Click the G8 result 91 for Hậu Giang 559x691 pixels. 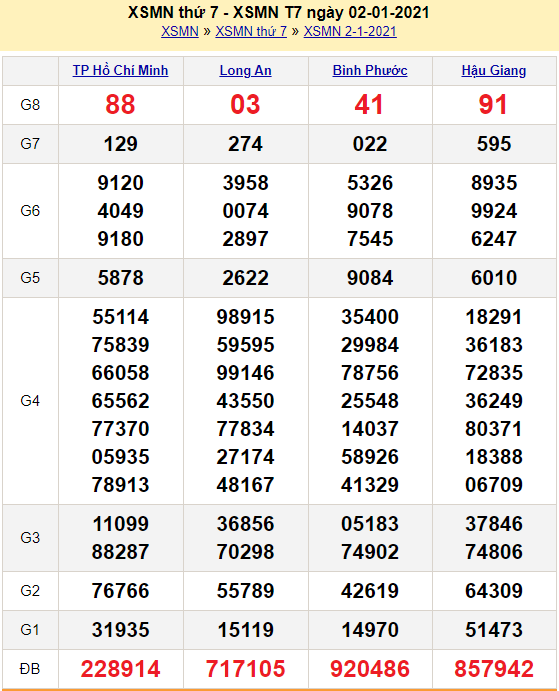click(493, 105)
